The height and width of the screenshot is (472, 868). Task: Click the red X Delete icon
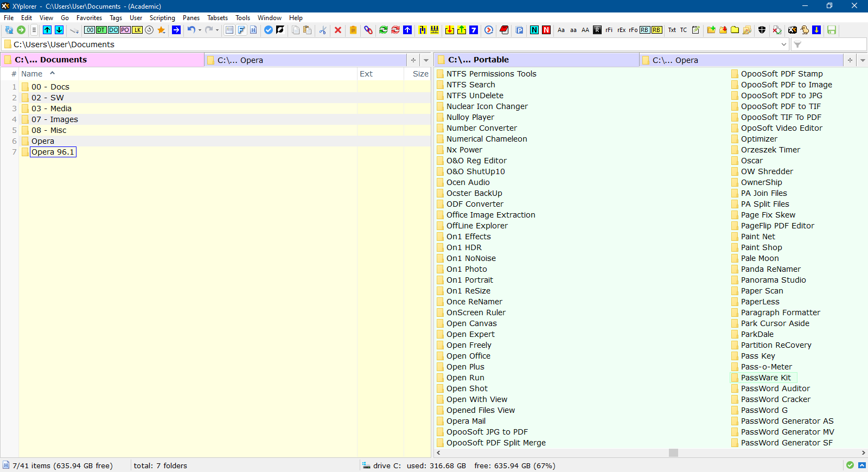click(x=338, y=30)
